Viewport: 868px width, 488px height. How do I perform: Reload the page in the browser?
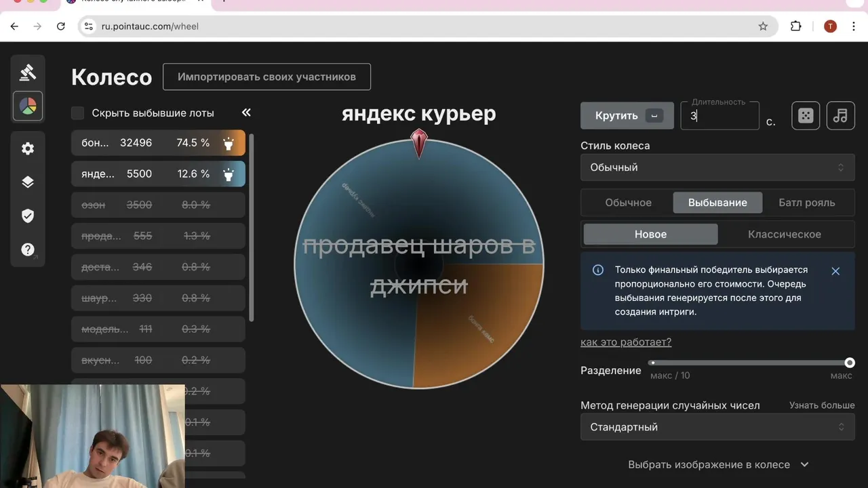point(61,26)
